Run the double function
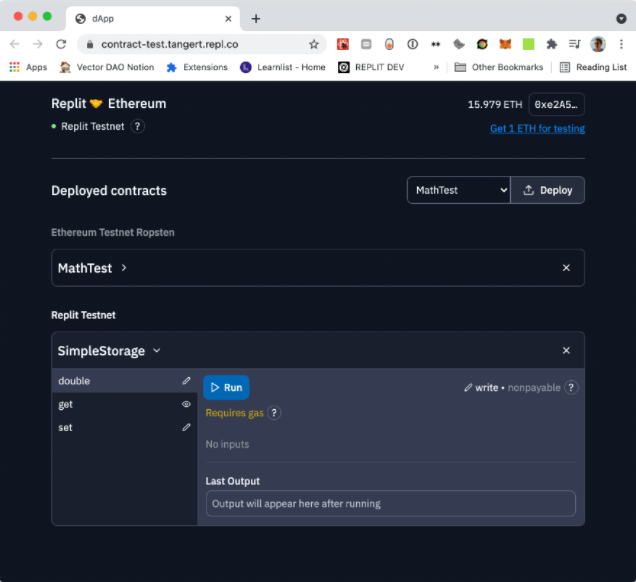This screenshot has width=636, height=582. (226, 388)
